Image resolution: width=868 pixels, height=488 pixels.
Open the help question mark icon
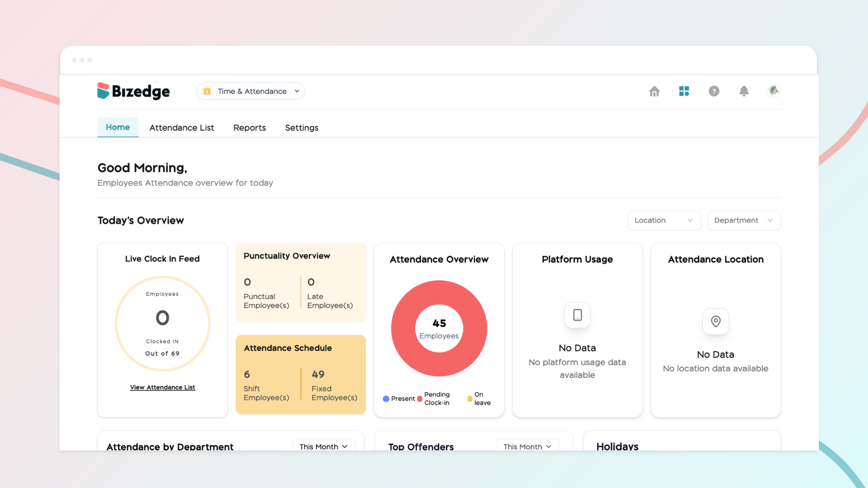coord(714,91)
